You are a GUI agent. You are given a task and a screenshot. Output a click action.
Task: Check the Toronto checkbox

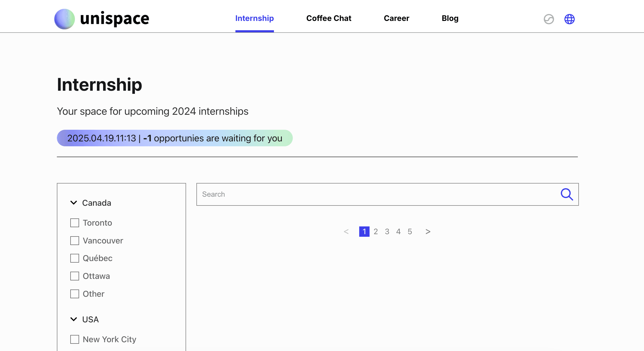click(75, 223)
